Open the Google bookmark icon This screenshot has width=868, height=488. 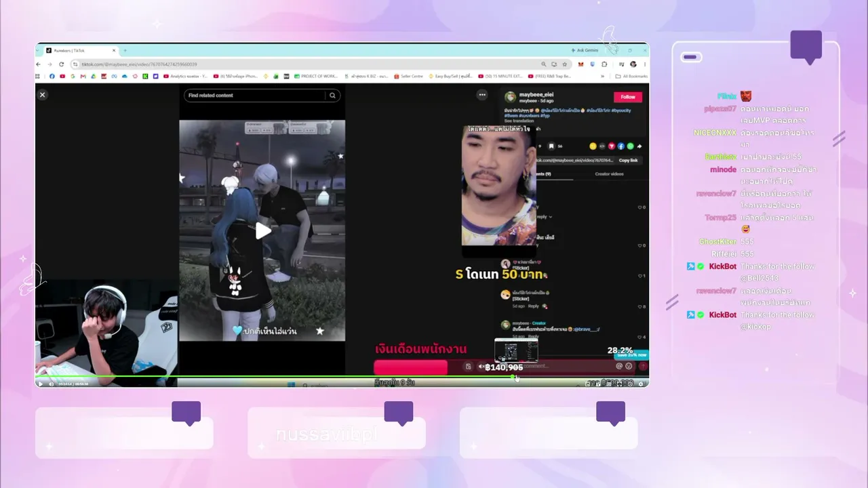[x=73, y=77]
